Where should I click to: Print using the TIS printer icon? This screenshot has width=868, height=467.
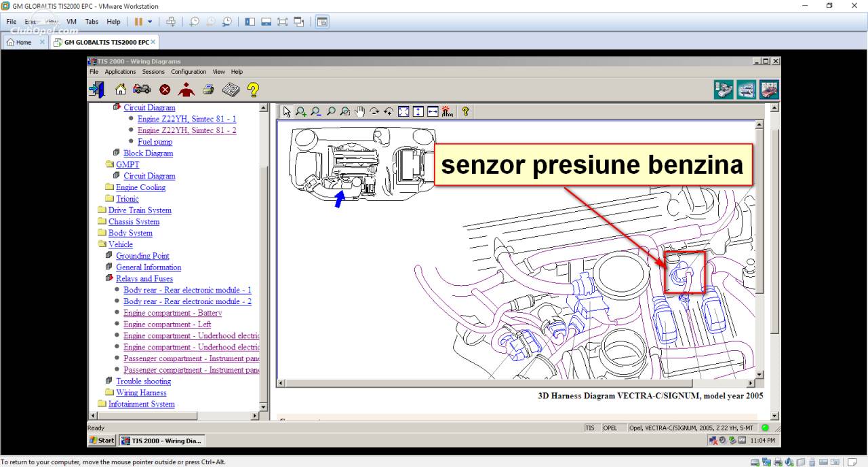coord(208,89)
